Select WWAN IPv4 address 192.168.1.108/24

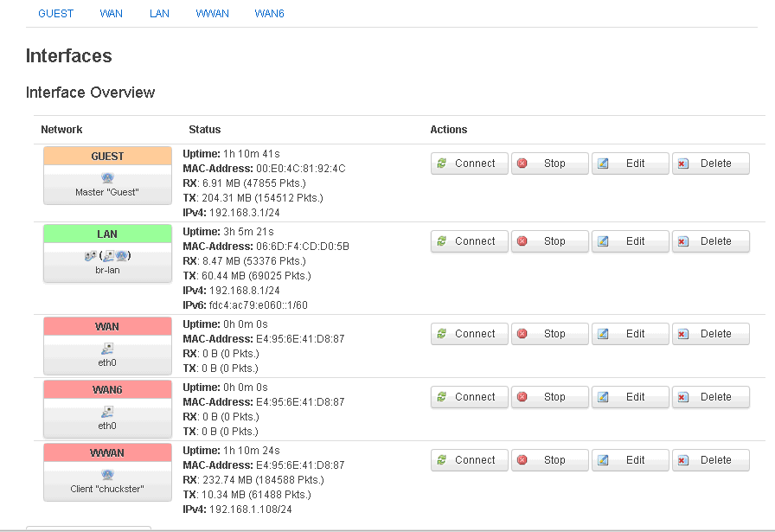point(250,510)
